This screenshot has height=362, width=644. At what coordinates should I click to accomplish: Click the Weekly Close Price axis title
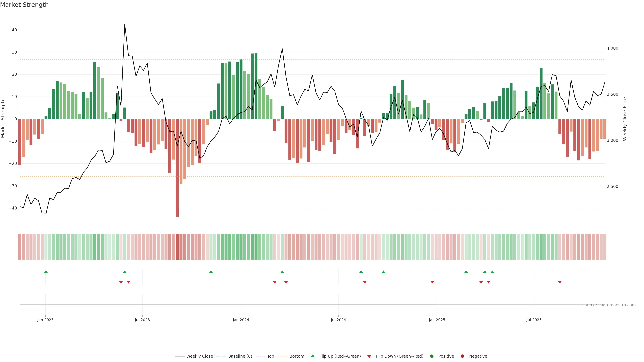(x=625, y=119)
